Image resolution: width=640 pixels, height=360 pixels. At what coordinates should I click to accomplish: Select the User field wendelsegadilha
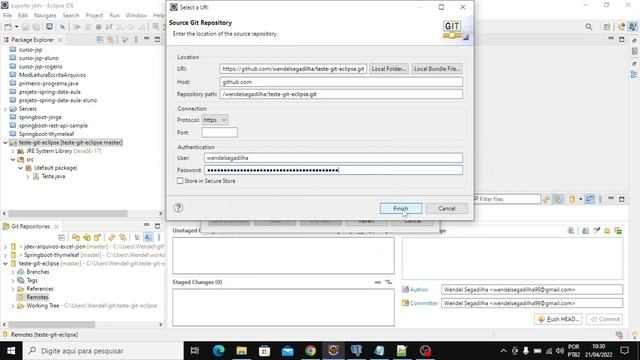(x=333, y=158)
